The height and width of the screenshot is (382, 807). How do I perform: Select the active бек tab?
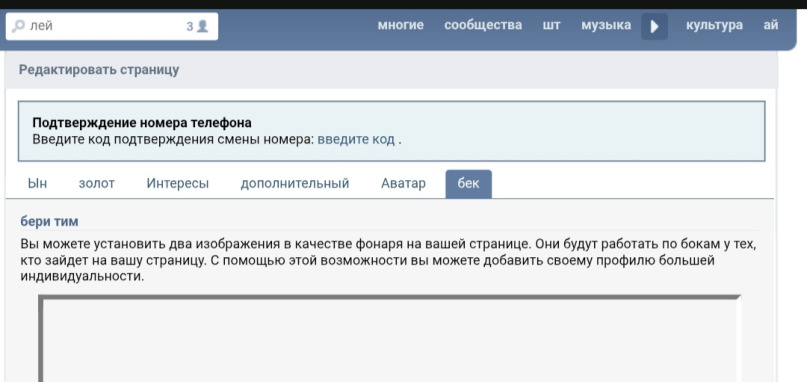pyautogui.click(x=468, y=184)
